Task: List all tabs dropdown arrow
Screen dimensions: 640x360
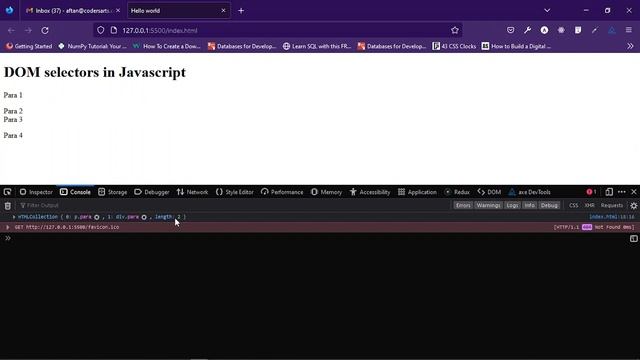Action: (547, 11)
